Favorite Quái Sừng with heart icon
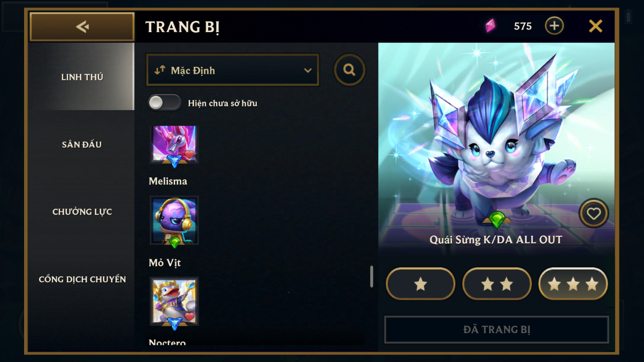Screen dimensions: 644x362 click(x=594, y=213)
